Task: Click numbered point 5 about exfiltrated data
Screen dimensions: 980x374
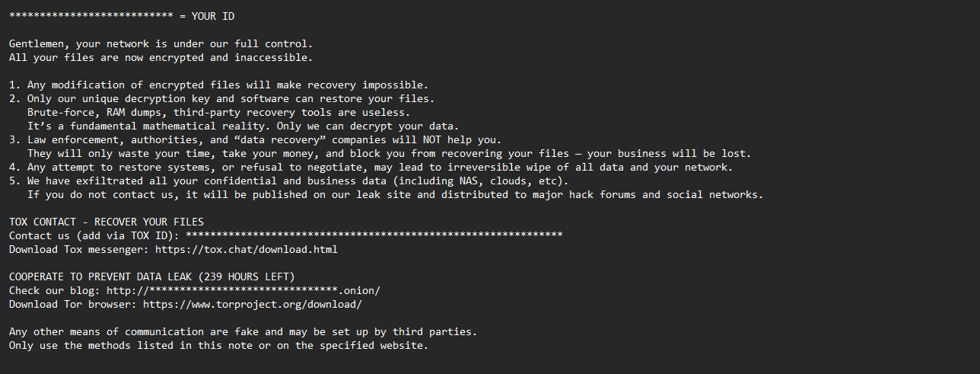Action: click(x=288, y=181)
